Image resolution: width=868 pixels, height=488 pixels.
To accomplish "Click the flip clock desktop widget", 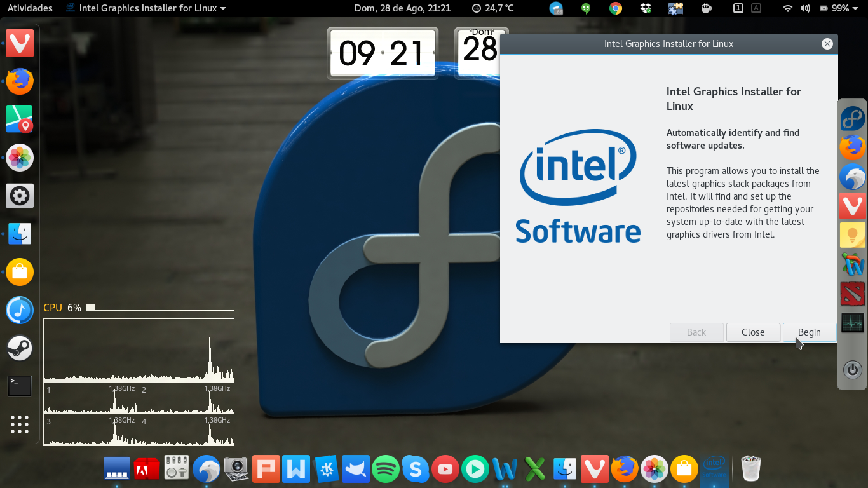I will pyautogui.click(x=383, y=53).
